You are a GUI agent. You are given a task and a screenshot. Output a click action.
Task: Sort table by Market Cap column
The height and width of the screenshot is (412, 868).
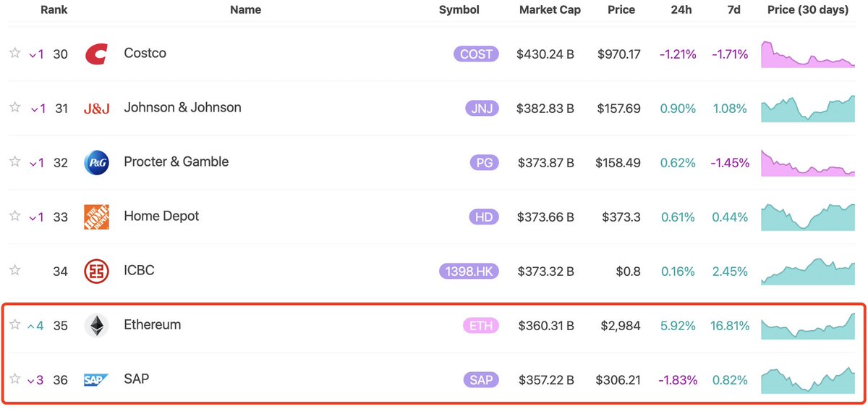[x=550, y=10]
